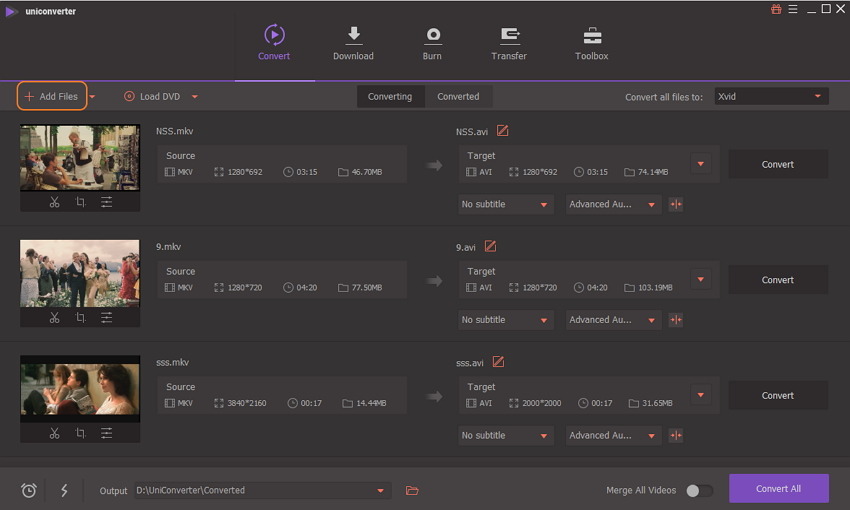850x510 pixels.
Task: Open effect settings for NSS.mkv
Action: pos(106,202)
